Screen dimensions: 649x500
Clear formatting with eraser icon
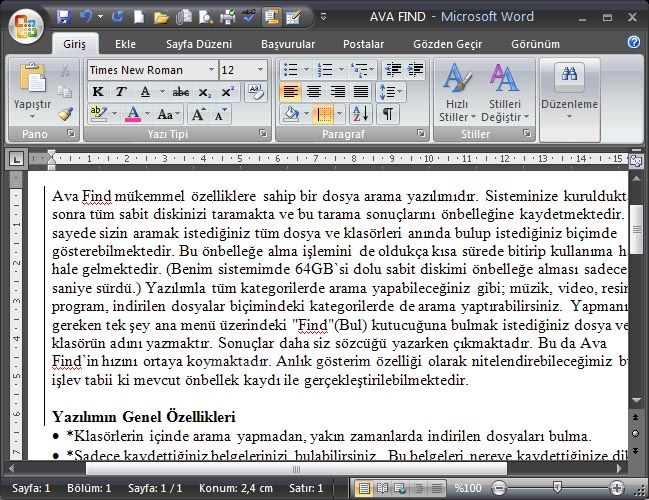[x=255, y=92]
